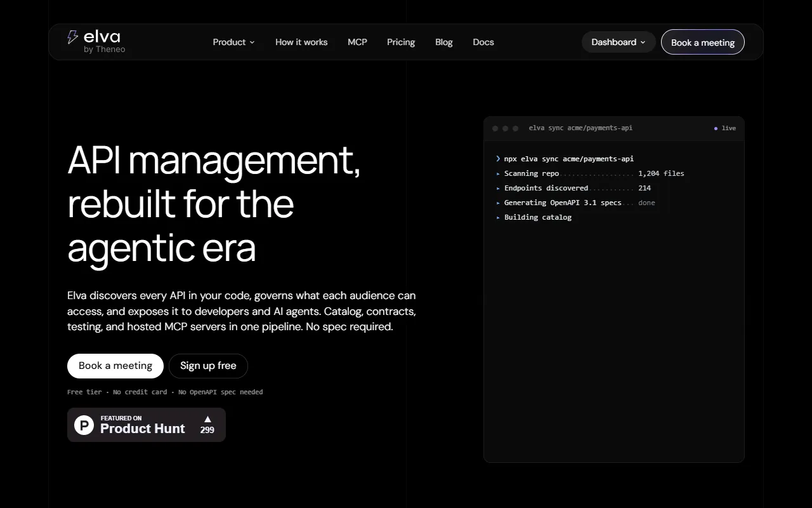Click Book a meeting in the header
This screenshot has width=812, height=508.
click(703, 42)
